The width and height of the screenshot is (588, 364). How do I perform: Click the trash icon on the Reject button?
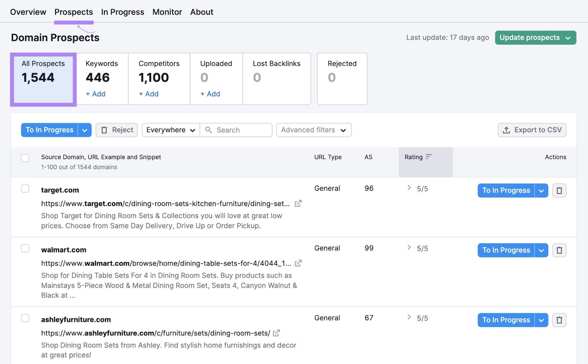click(105, 130)
